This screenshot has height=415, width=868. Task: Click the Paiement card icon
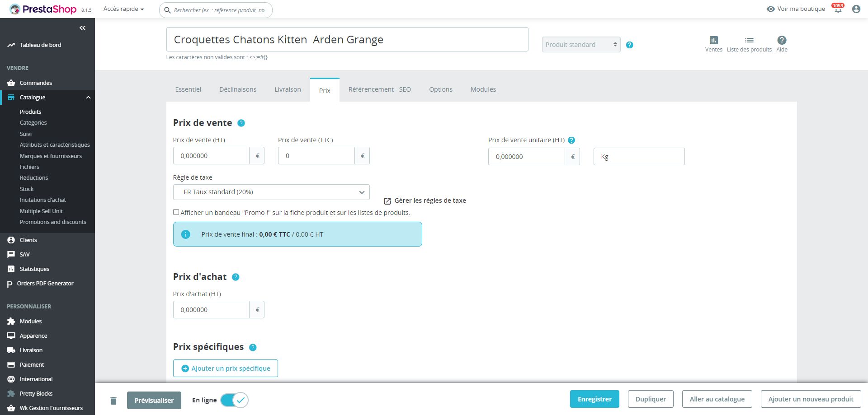[x=11, y=365]
